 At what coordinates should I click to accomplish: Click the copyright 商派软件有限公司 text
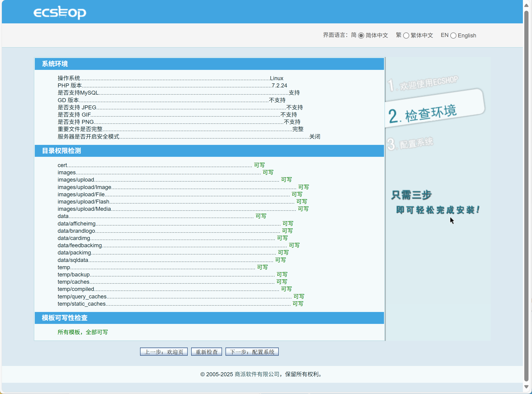tap(257, 374)
